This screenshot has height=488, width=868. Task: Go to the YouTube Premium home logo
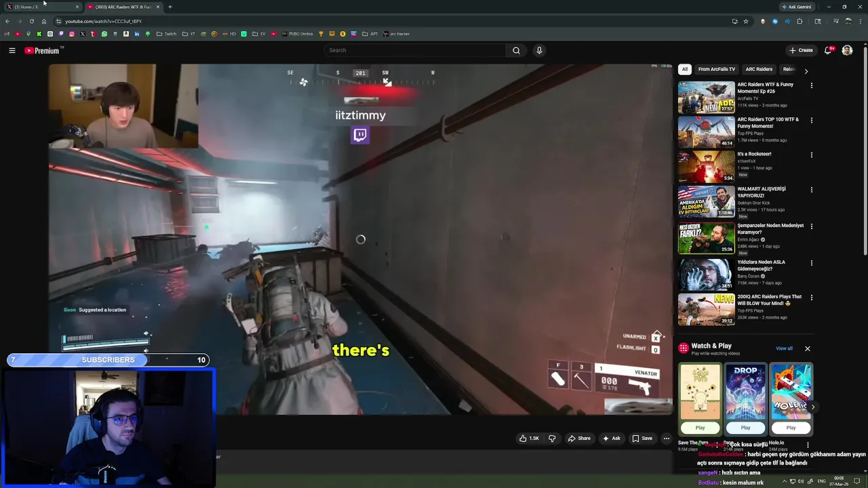(42, 51)
